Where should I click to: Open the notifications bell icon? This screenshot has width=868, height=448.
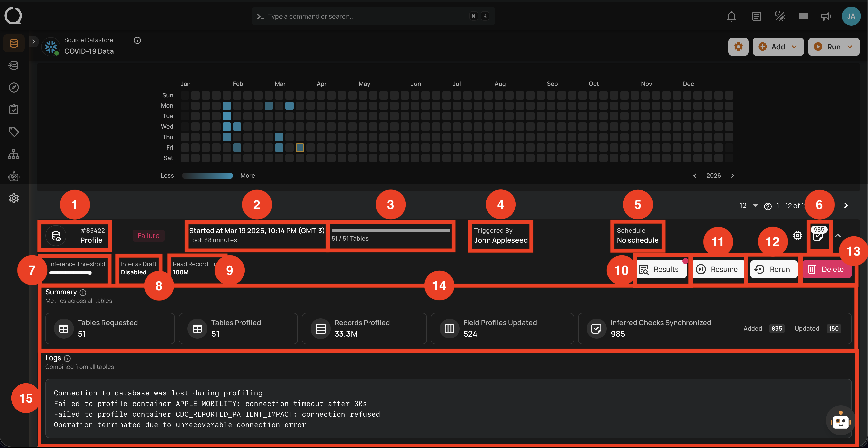(731, 16)
